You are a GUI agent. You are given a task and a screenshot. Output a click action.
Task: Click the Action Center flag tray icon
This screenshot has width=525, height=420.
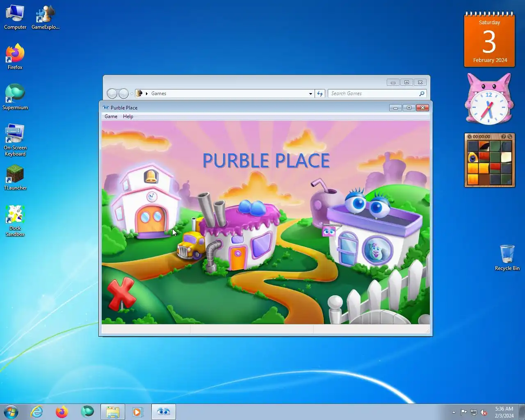point(463,412)
